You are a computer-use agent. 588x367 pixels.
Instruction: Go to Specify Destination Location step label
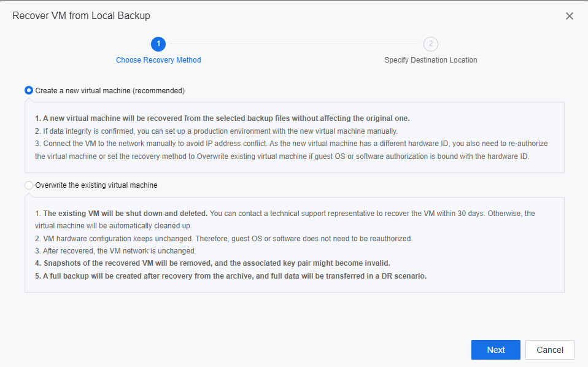pos(431,60)
